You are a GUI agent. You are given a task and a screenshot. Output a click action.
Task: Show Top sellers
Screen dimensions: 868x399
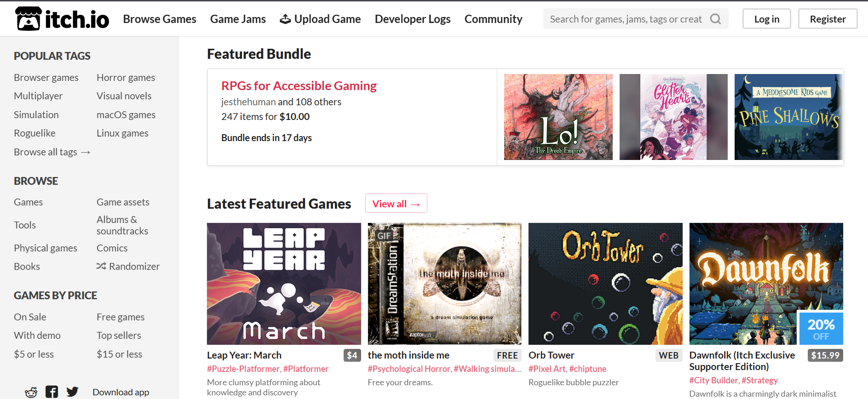(119, 336)
